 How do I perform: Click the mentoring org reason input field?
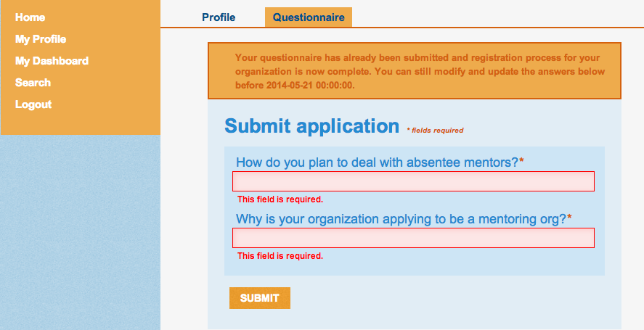pos(413,238)
